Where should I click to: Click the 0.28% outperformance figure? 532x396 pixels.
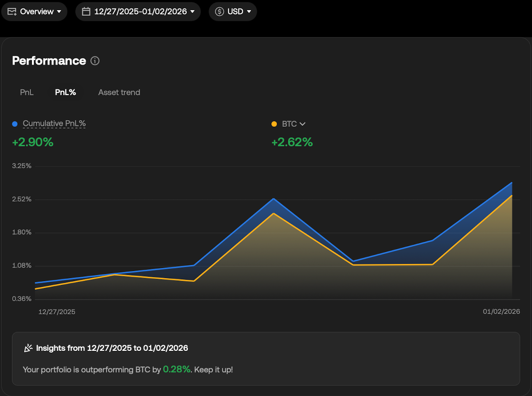click(x=176, y=369)
